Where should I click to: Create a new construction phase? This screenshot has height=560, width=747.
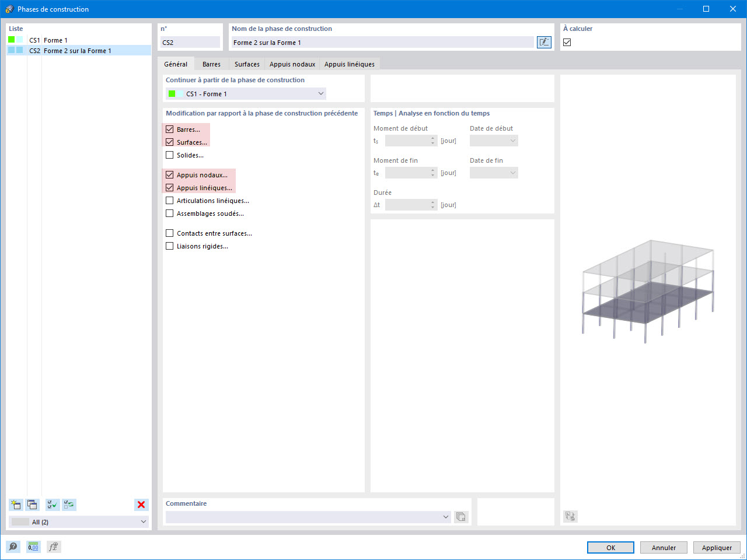pos(16,505)
